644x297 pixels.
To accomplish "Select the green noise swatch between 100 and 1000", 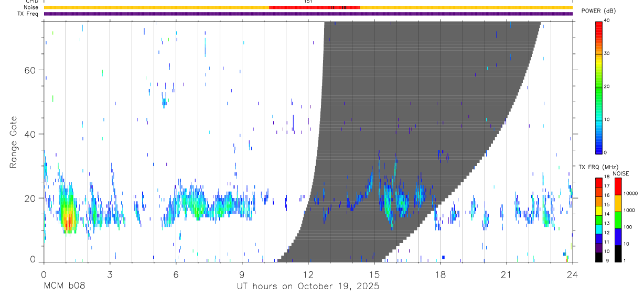I will click(x=618, y=220).
